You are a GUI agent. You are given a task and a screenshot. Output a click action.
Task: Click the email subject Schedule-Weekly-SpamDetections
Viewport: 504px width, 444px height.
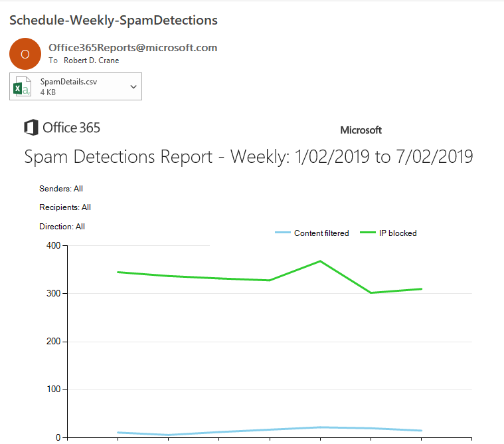click(114, 20)
